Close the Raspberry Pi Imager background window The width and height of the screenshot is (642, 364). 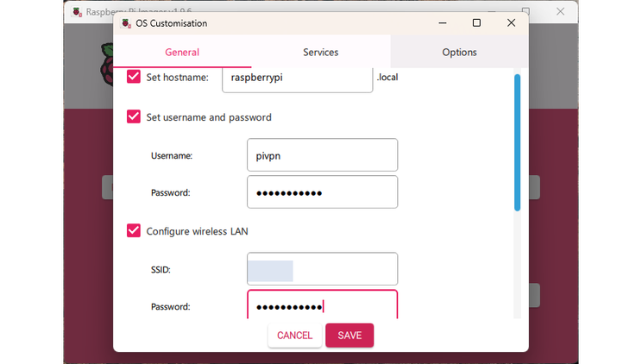(560, 11)
